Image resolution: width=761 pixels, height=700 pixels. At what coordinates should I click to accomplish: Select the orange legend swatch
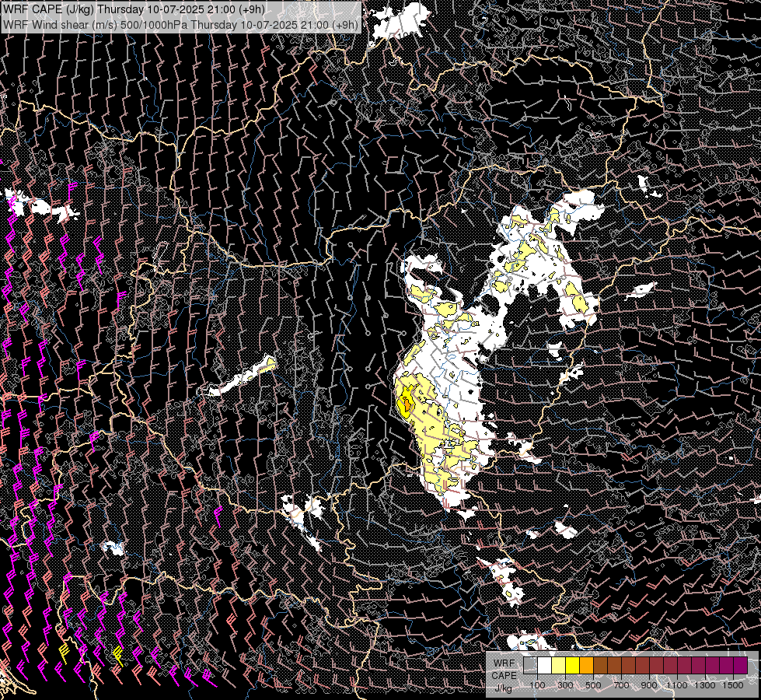tap(587, 665)
